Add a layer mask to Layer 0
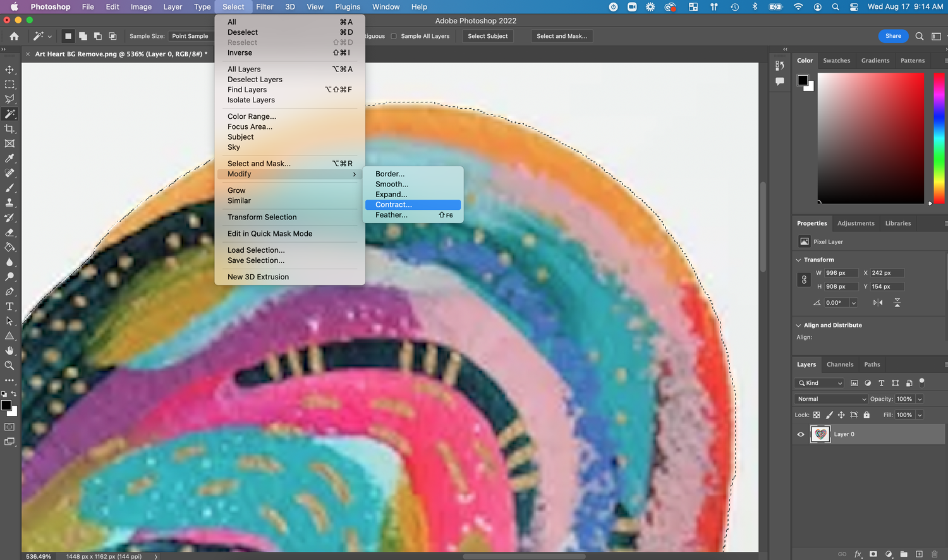This screenshot has height=560, width=948. (873, 554)
